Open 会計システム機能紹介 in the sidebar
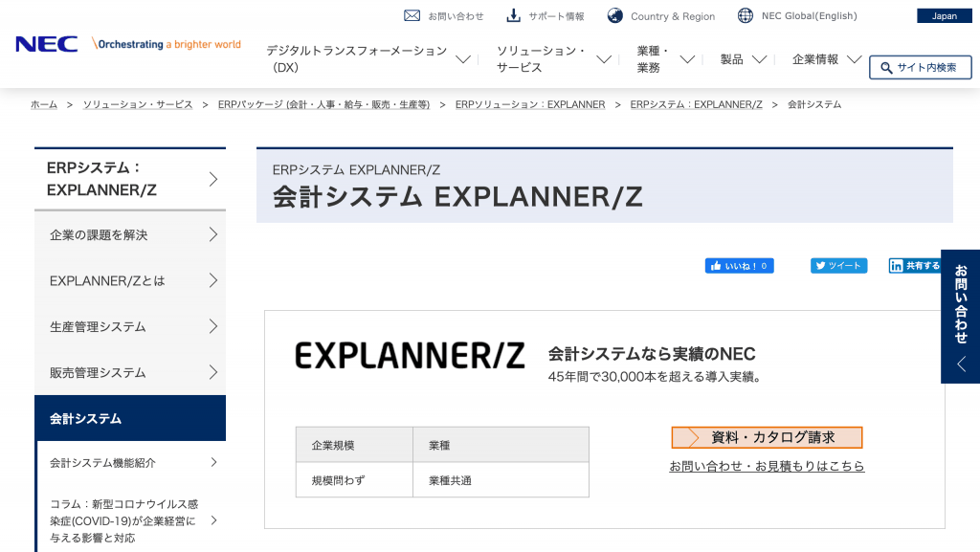The height and width of the screenshot is (552, 980). point(131,463)
